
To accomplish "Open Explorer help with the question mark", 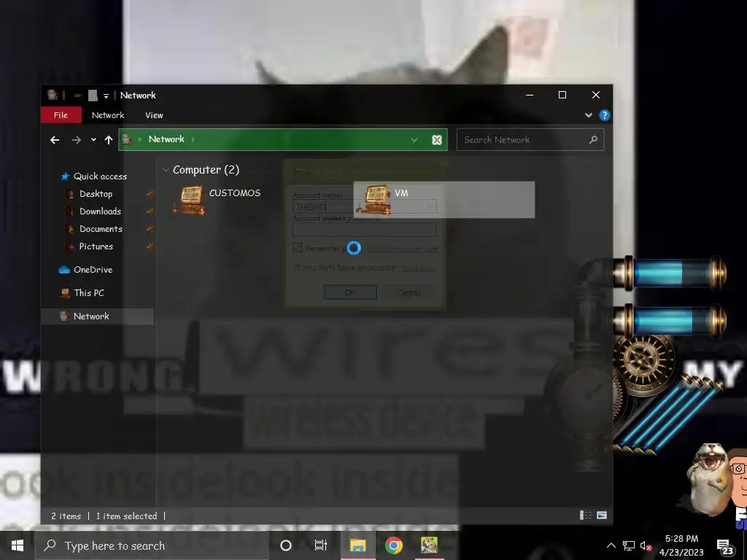I will point(605,115).
